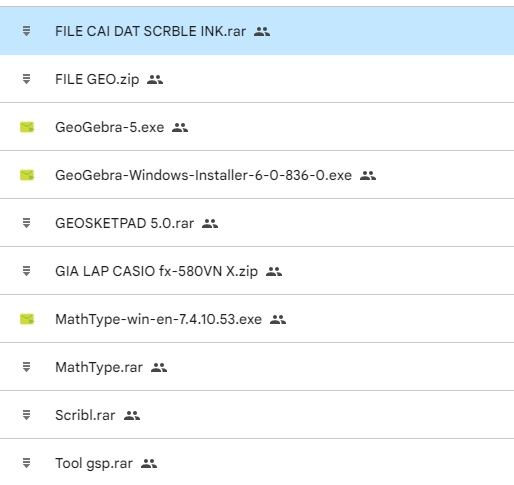This screenshot has height=485, width=514.
Task: Click the archive icon for GIA LAP CASIO fx-580VN X.zip
Action: point(26,271)
